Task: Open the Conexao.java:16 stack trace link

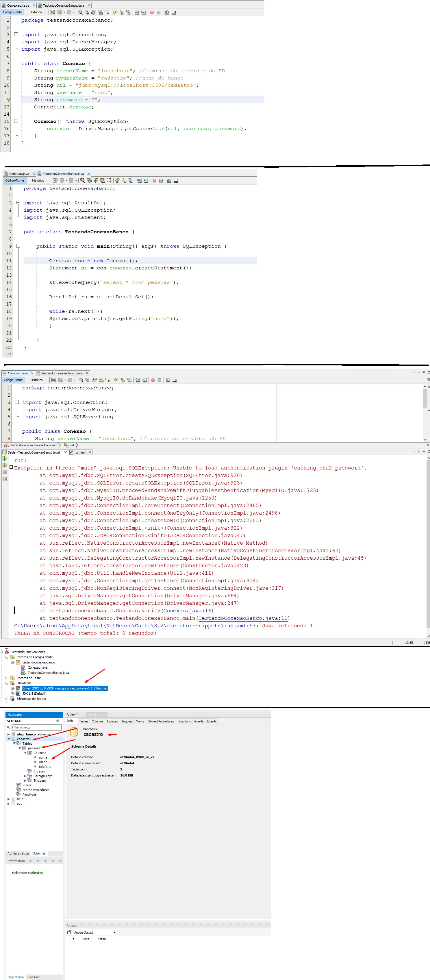Action: coord(188,611)
